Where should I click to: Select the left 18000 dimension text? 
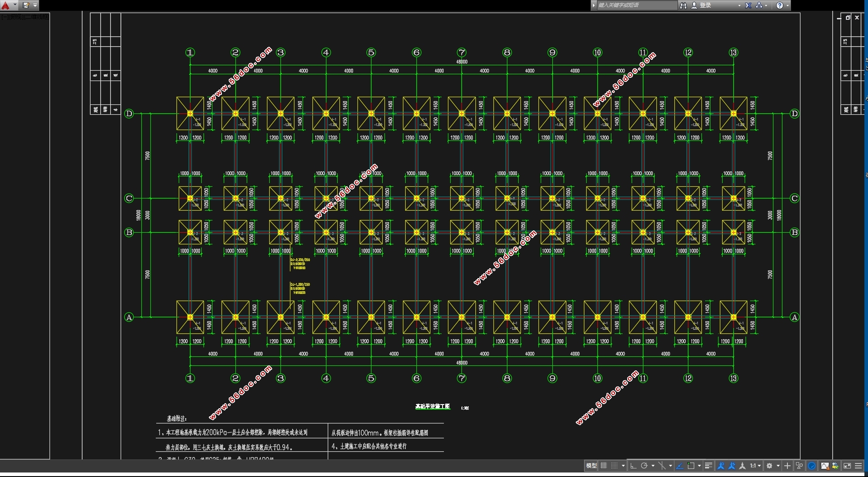139,215
